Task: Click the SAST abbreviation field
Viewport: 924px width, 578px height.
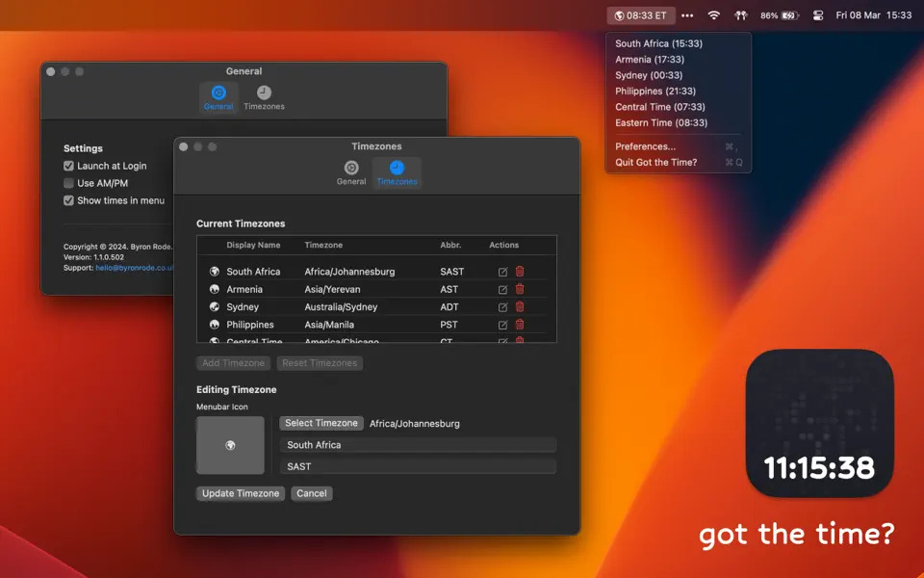Action: [x=418, y=466]
